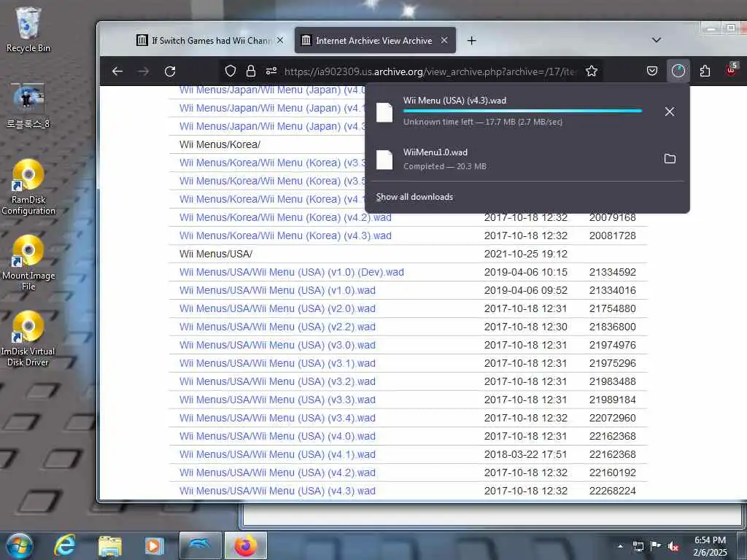Launch Internet Explorer from taskbar
The image size is (747, 560).
[x=64, y=545]
